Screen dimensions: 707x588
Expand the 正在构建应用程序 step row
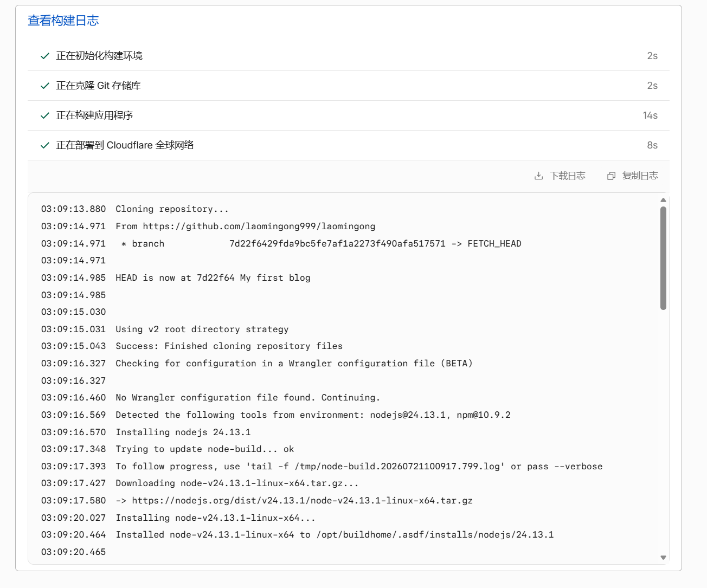pos(349,115)
